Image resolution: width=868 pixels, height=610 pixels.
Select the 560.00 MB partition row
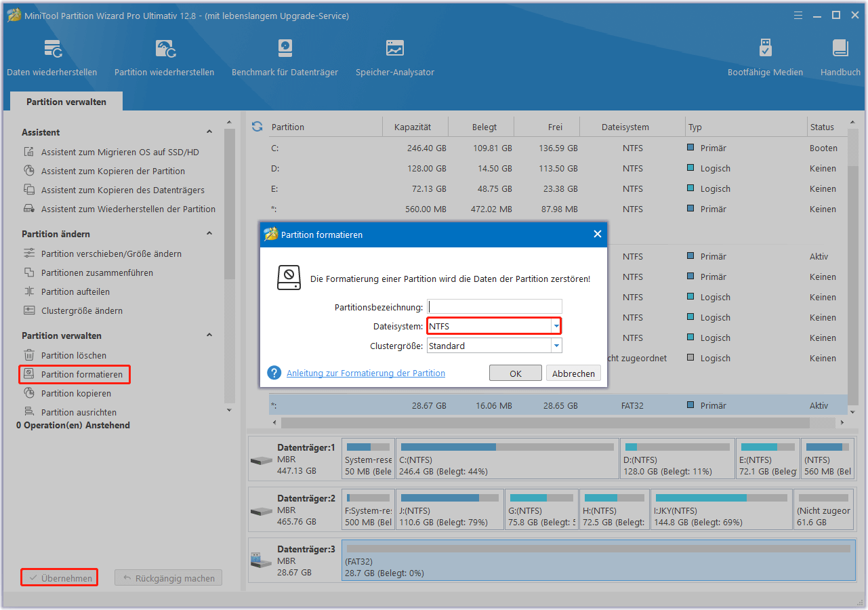point(558,209)
